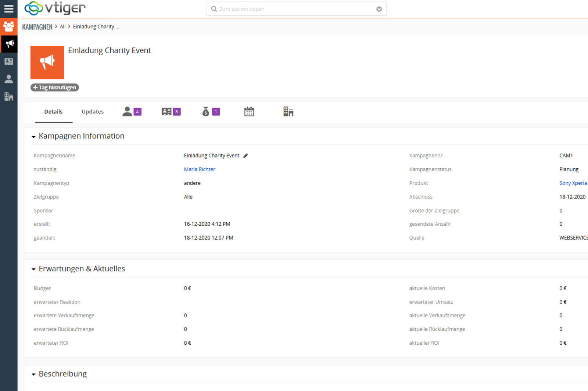Click the Marketing people icon in sidebar
Screen dimensions: 588x391
(8, 26)
